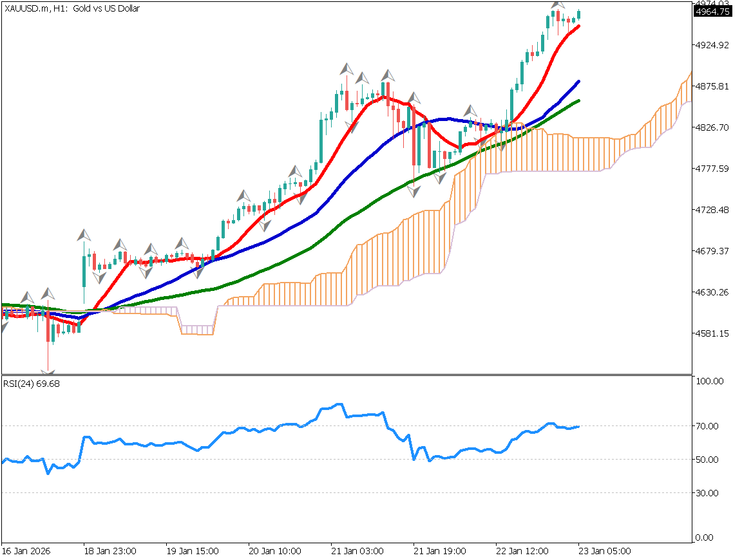The height and width of the screenshot is (560, 742).
Task: Click the RSI(24) 69.68 indicator label
Action: tap(32, 384)
